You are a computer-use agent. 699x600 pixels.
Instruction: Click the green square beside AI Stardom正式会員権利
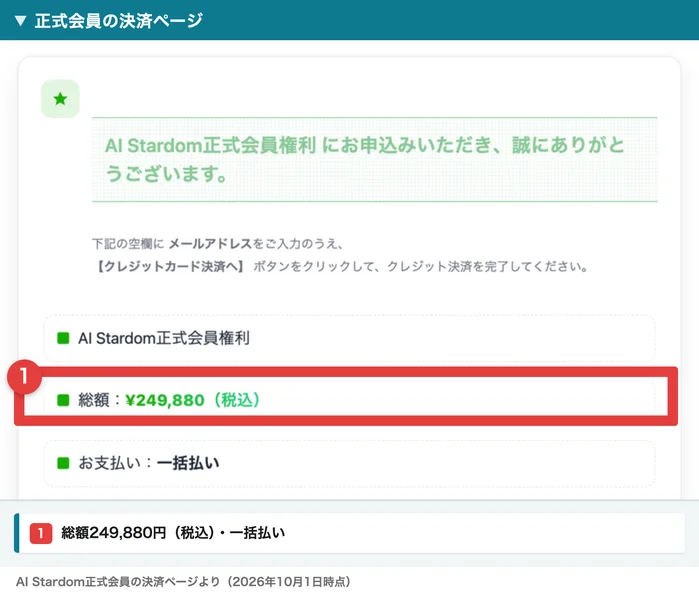[x=63, y=338]
